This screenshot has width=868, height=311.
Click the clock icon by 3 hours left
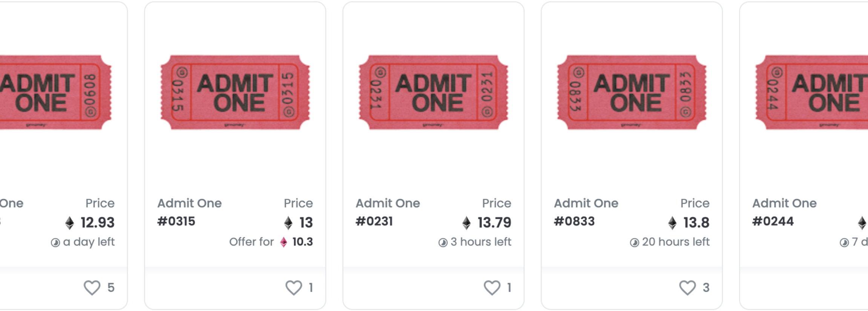coord(443,243)
